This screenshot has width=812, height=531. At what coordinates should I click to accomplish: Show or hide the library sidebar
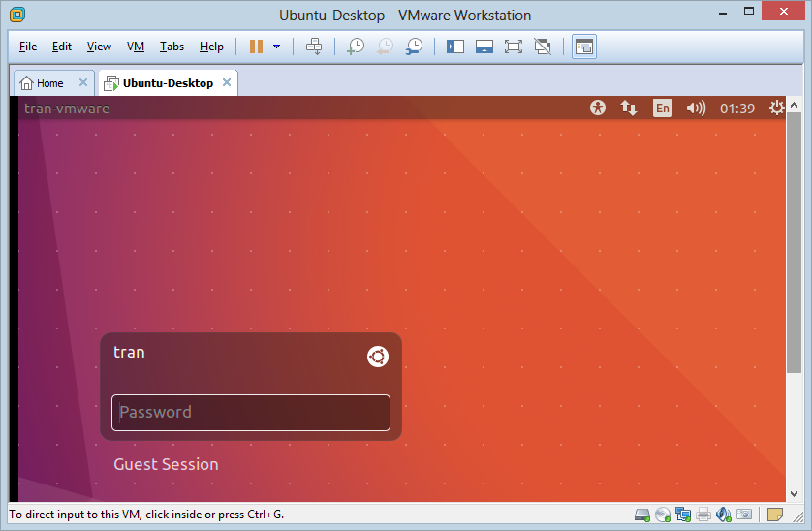455,47
